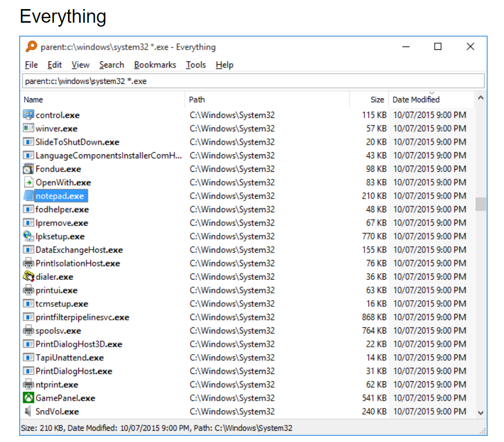Click the SndVol.exe speaker icon

click(28, 411)
